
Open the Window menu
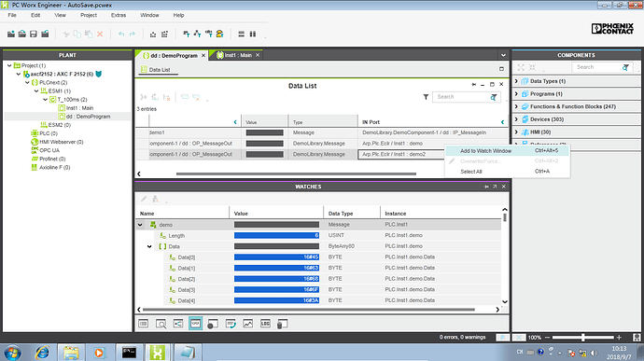click(x=149, y=15)
